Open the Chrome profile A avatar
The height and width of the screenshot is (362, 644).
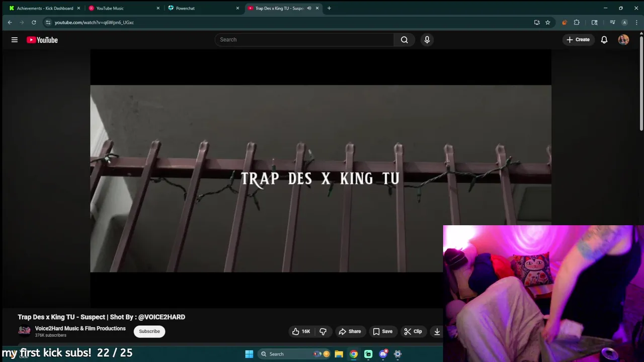coord(624,22)
